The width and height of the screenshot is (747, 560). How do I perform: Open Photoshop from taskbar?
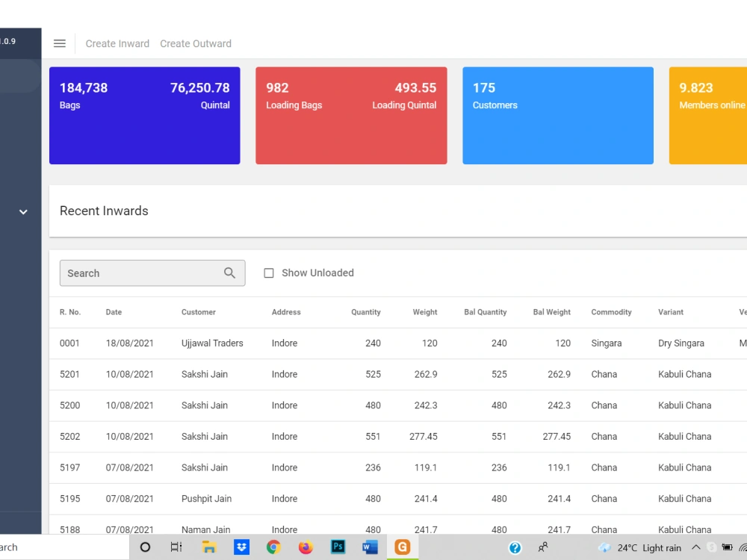(x=338, y=547)
